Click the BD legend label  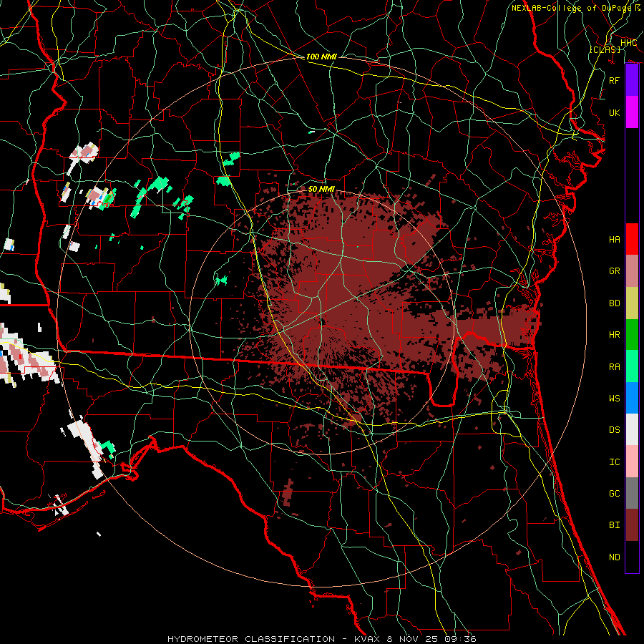click(x=615, y=303)
